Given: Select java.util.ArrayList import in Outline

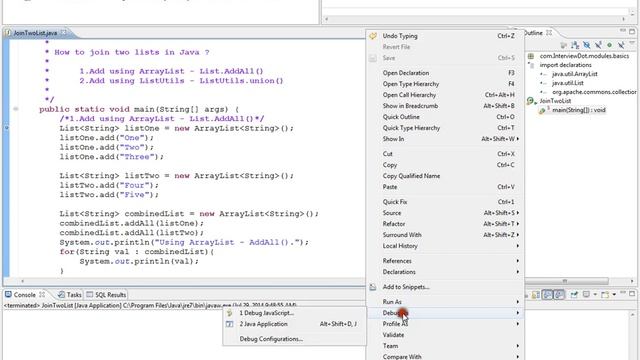Looking at the screenshot, I should click(575, 74).
